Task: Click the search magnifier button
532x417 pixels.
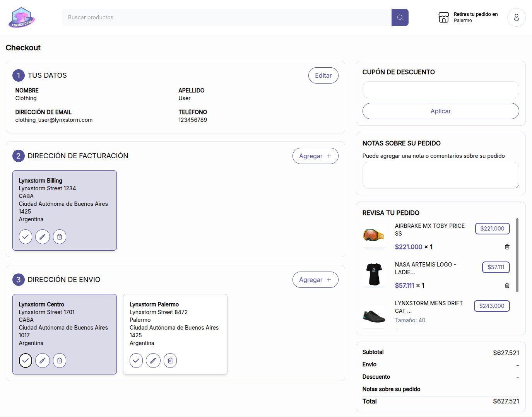Action: point(400,17)
